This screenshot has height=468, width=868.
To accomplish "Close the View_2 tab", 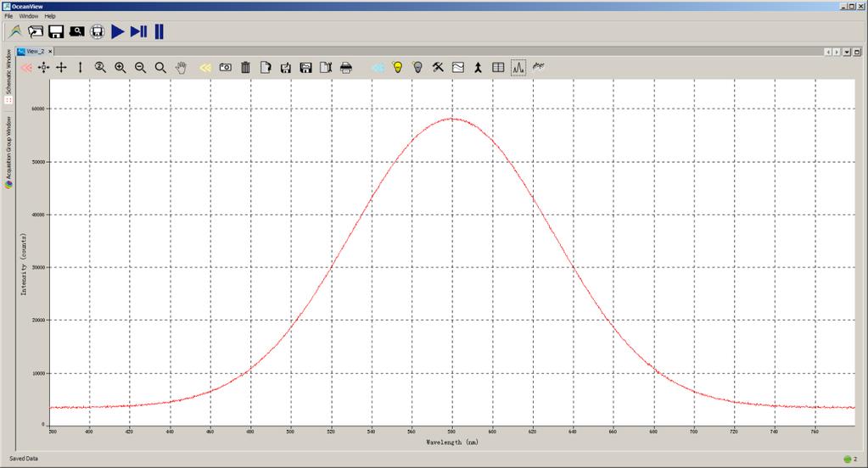I will [50, 52].
